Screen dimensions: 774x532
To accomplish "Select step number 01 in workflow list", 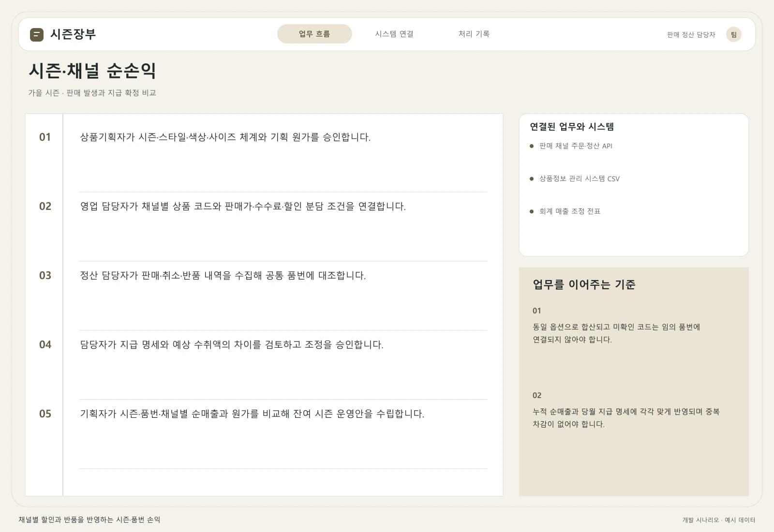I will coord(45,137).
